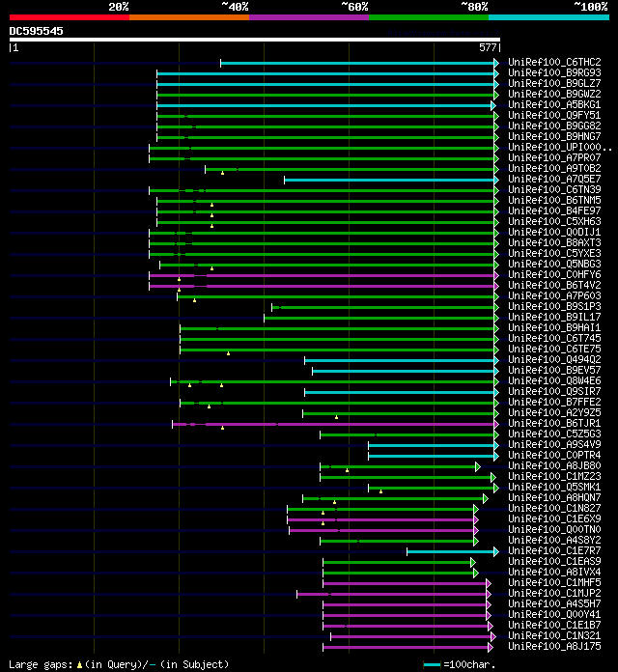Select the UniRef100_A8J175 label

click(x=554, y=646)
